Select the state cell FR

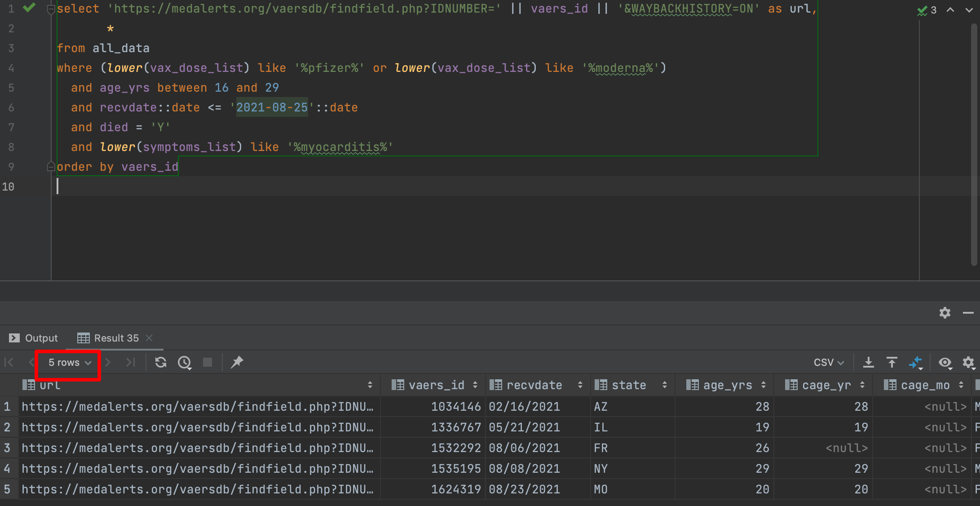click(x=632, y=448)
